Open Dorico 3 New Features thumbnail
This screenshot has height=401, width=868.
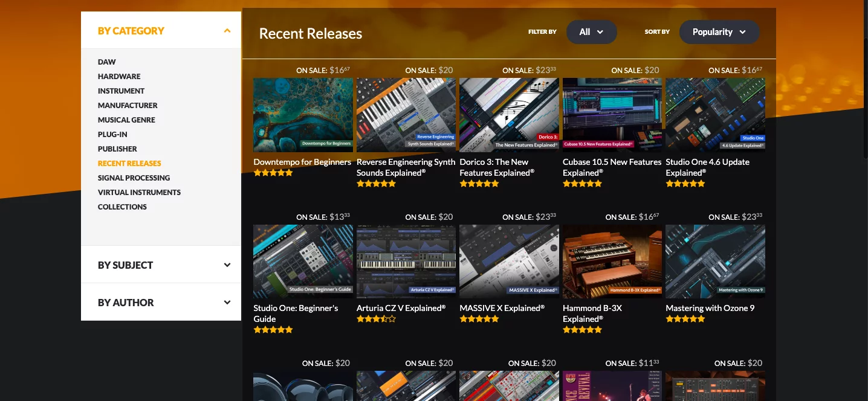point(509,115)
